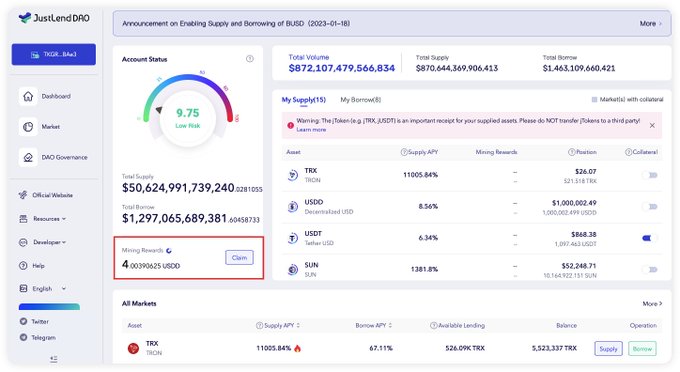The image size is (680, 372).
Task: Click the blue-green gradient bar in sidebar
Action: pyautogui.click(x=49, y=307)
